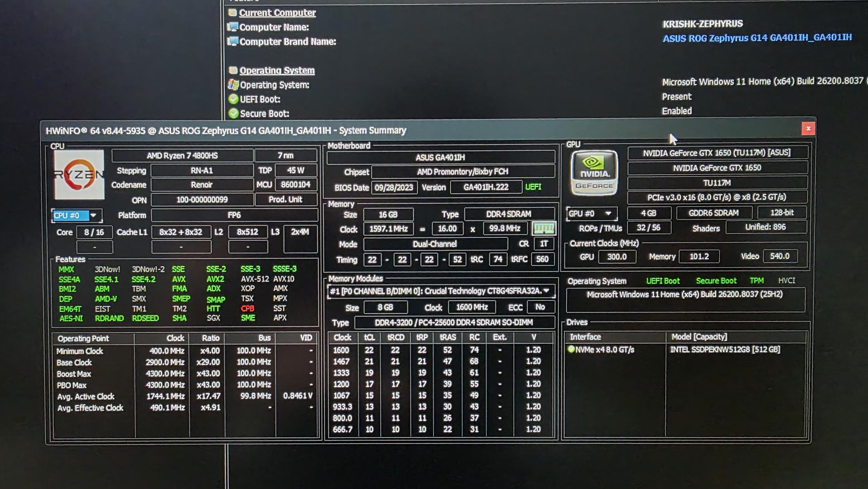
Task: Click the AMD Ryzen 7 4800HS name field
Action: pyautogui.click(x=182, y=156)
